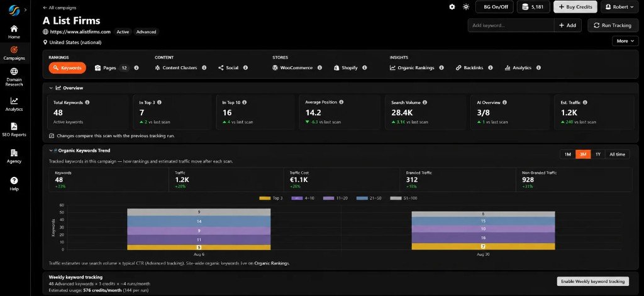Select the All time range
The image size is (644, 296).
(x=618, y=154)
